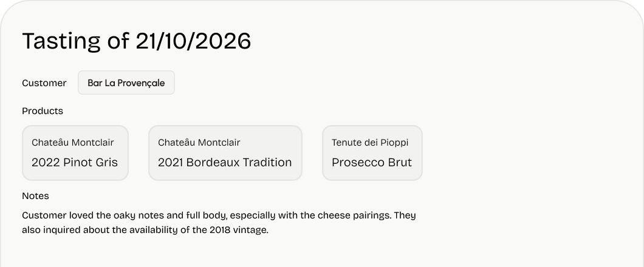
Task: Click the Tenute dei Pioppi producer name
Action: point(370,143)
